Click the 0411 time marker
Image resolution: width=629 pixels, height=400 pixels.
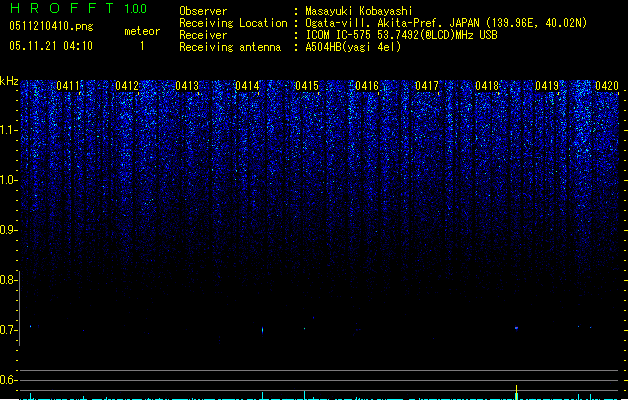click(68, 86)
